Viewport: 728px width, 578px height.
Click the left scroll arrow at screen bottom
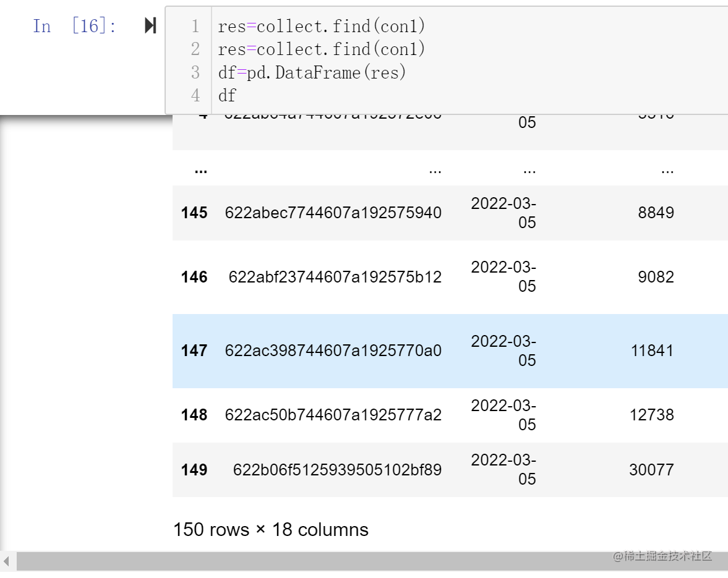[6, 561]
